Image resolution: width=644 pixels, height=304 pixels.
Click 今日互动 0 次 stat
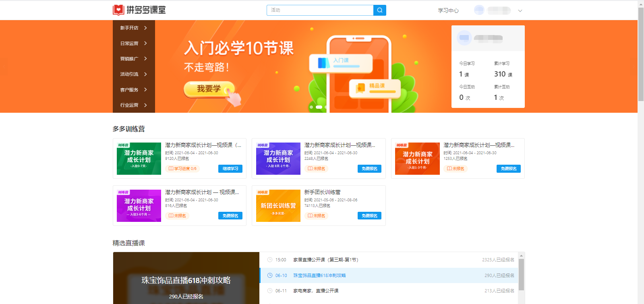point(467,93)
